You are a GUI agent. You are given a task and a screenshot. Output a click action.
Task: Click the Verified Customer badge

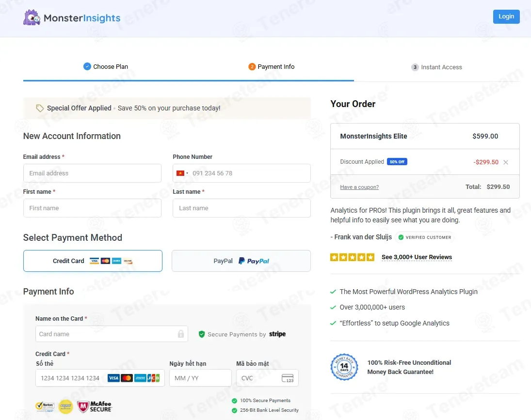point(425,237)
